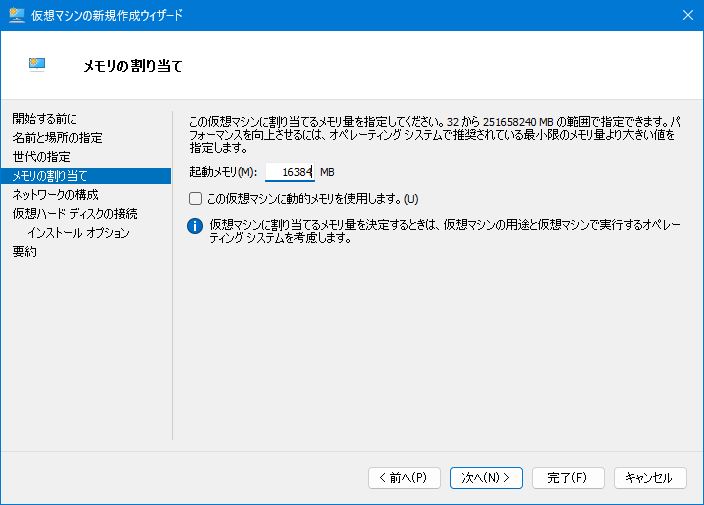
Task: Click the 起動メモリ input field
Action: 290,172
